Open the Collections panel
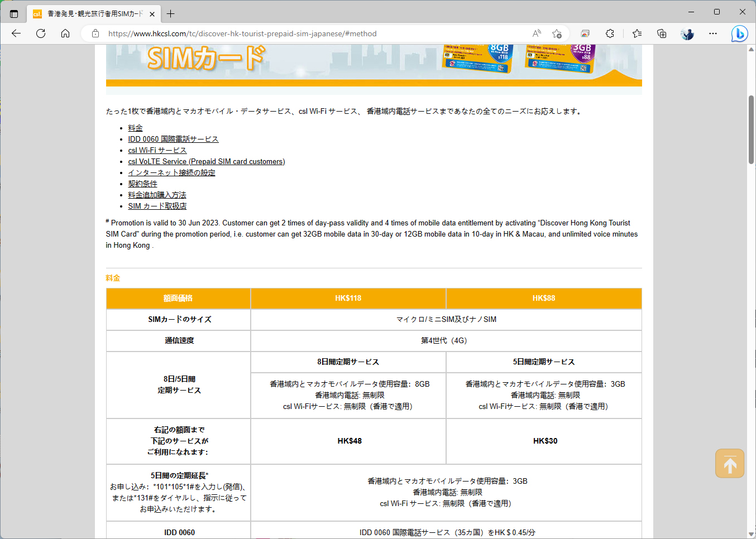 [661, 33]
